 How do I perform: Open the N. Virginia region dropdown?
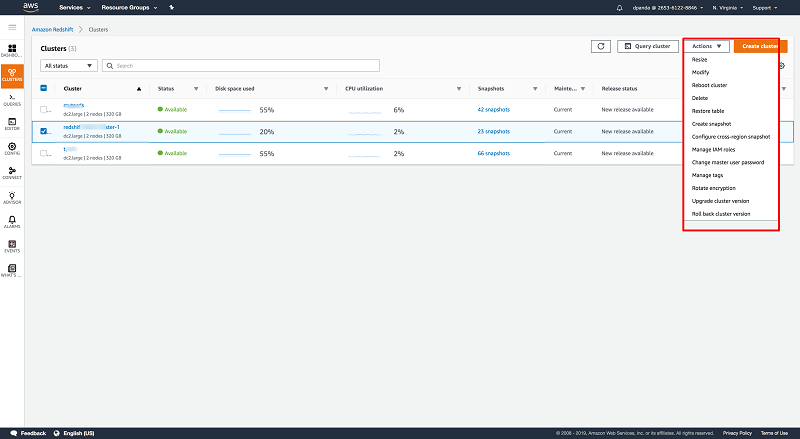click(727, 8)
